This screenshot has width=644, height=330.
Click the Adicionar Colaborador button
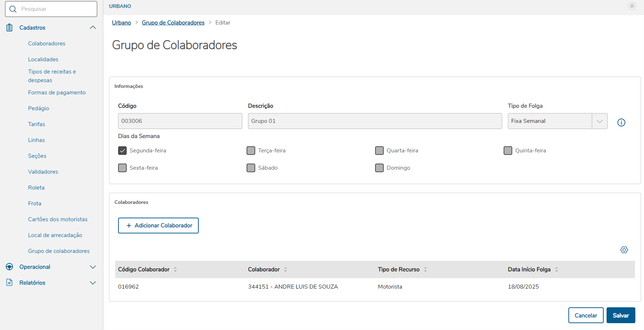pos(158,226)
